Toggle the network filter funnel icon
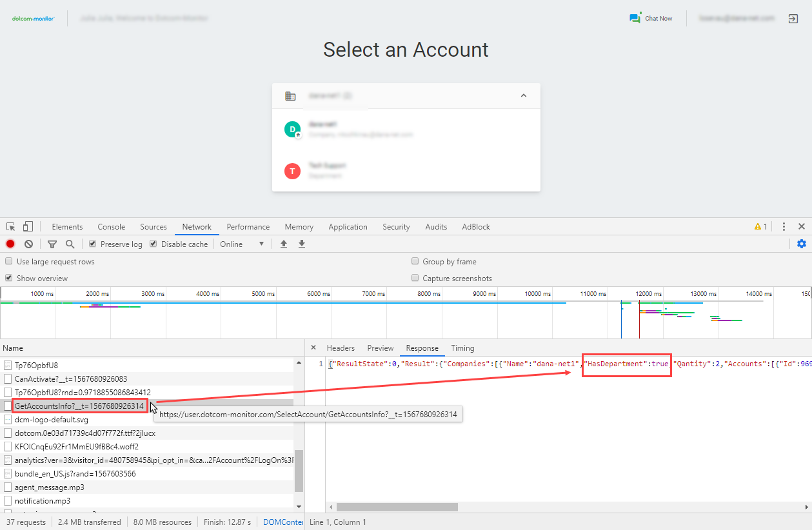 (x=52, y=244)
